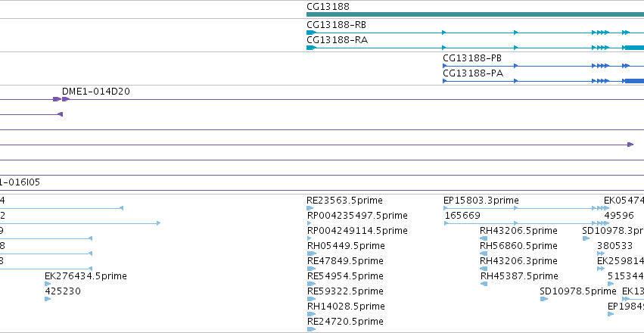Click the RH56860.5prime EST glyph
644x333 pixels.
coord(484,254)
